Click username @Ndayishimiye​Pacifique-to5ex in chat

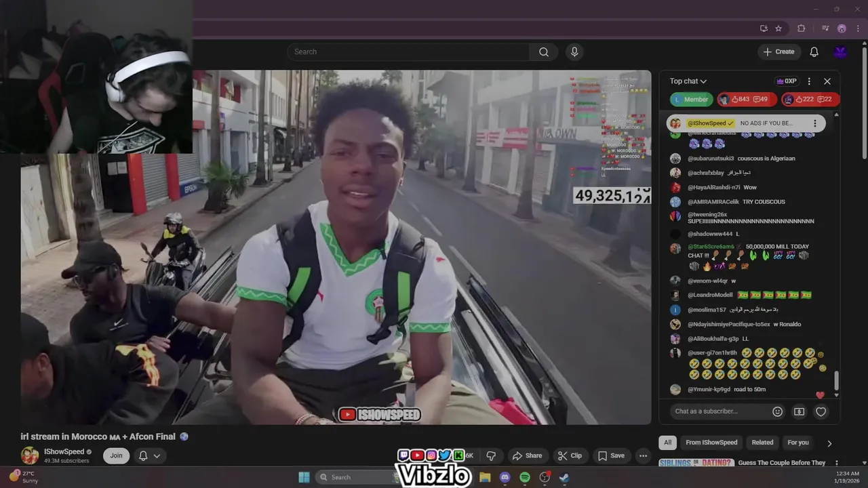pos(729,324)
